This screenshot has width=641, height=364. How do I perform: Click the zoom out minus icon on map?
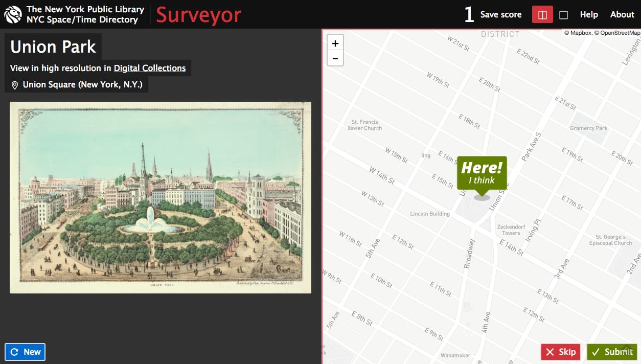335,58
